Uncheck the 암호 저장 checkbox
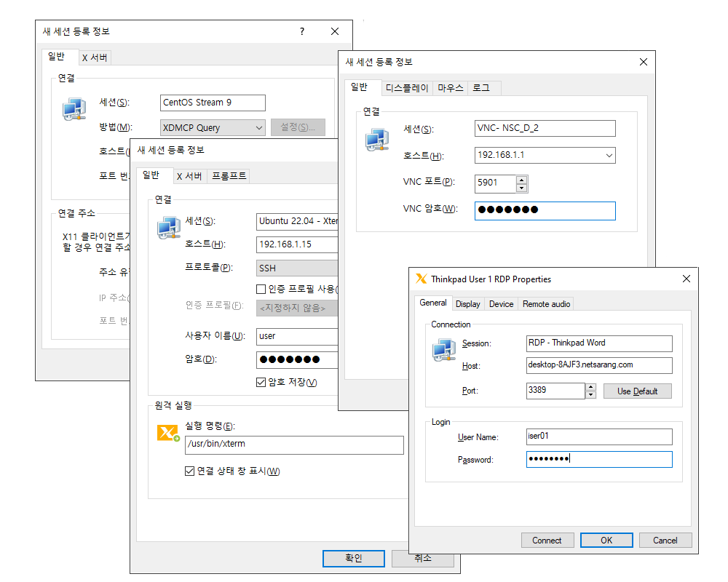This screenshot has height=582, width=728. point(261,382)
